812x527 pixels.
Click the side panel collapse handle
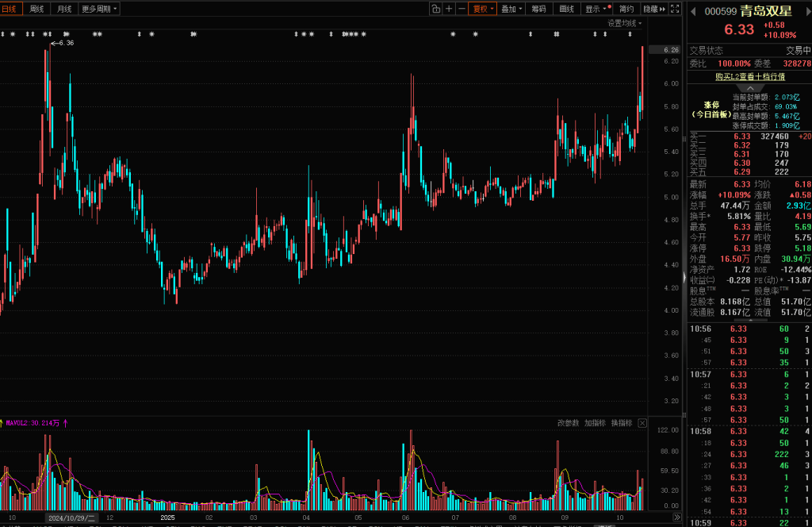[684, 277]
